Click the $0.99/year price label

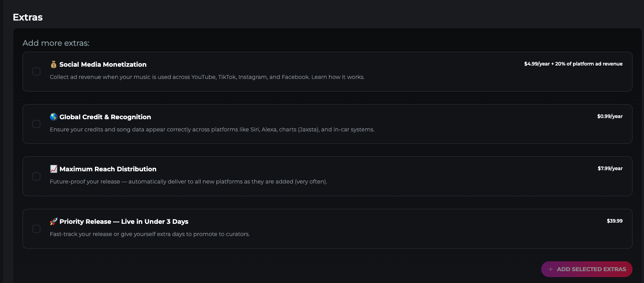(x=610, y=116)
